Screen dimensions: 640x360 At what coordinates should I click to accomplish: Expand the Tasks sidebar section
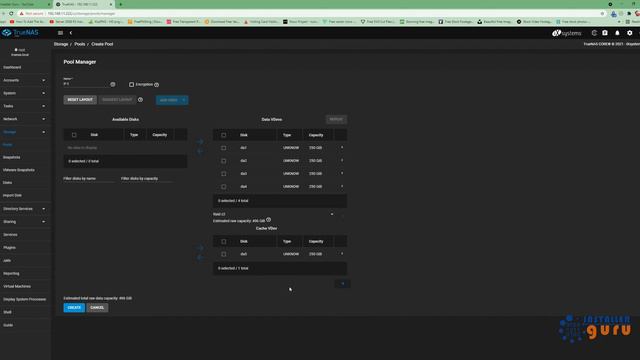pos(24,106)
